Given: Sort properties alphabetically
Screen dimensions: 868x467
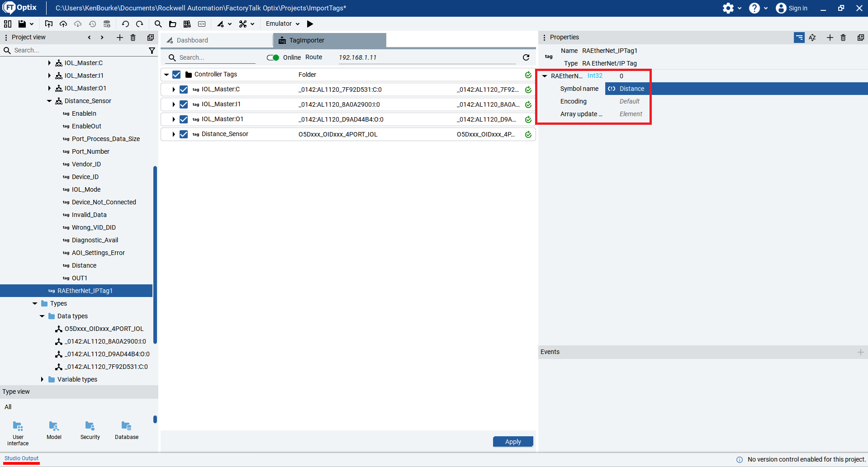Looking at the screenshot, I should pos(812,38).
